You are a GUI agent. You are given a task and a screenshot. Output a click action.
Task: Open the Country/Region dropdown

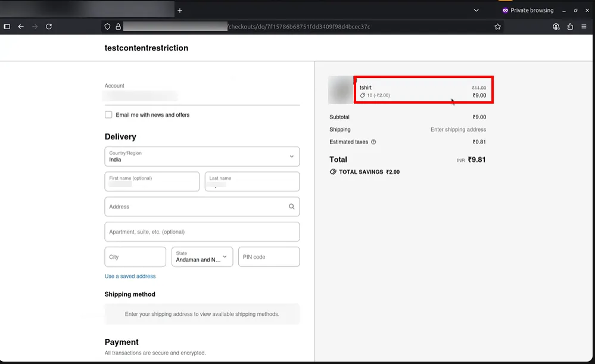[202, 157]
